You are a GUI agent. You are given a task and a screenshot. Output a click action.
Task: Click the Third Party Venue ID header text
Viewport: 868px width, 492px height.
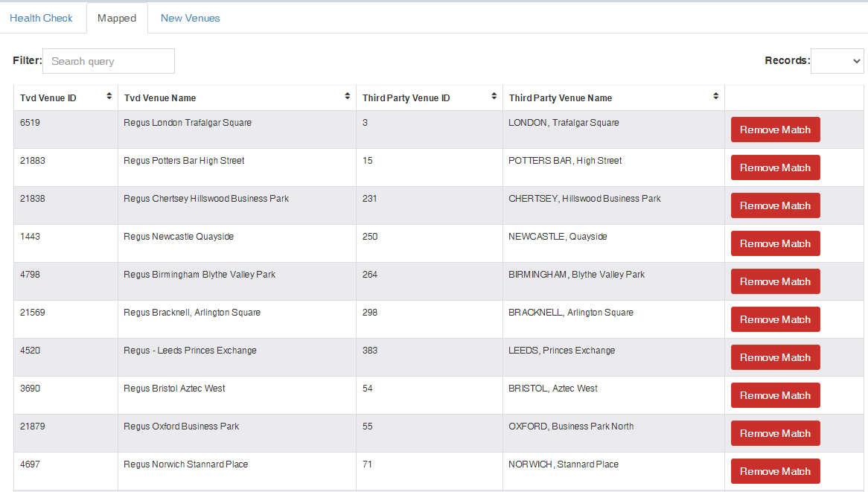point(406,98)
